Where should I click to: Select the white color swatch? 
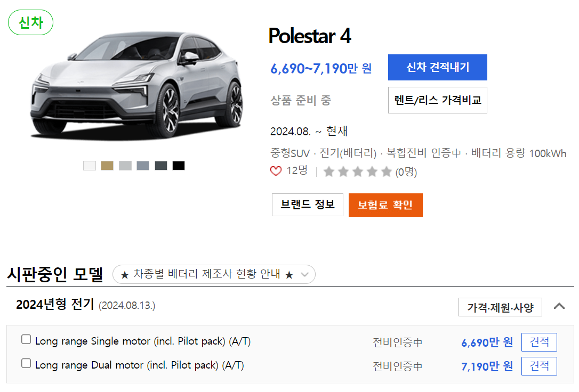click(90, 166)
